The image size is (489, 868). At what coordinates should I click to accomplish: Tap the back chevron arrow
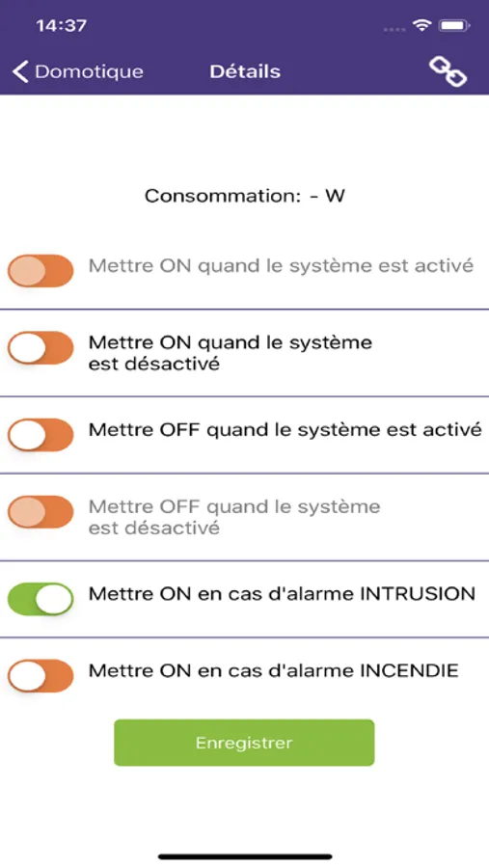tap(20, 71)
